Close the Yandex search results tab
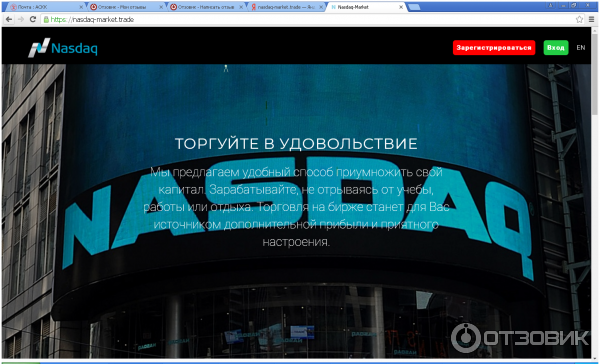The height and width of the screenshot is (364, 600). coord(321,7)
